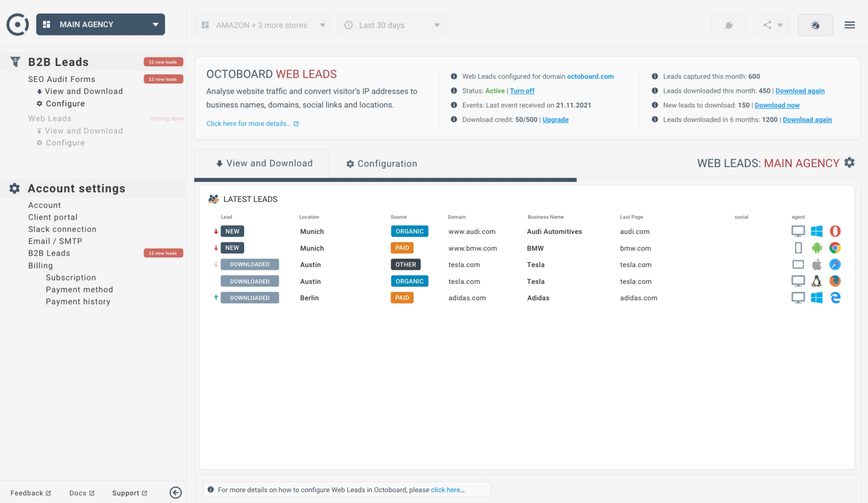Open the Docs link
Image resolution: width=868 pixels, height=503 pixels.
coord(82,493)
